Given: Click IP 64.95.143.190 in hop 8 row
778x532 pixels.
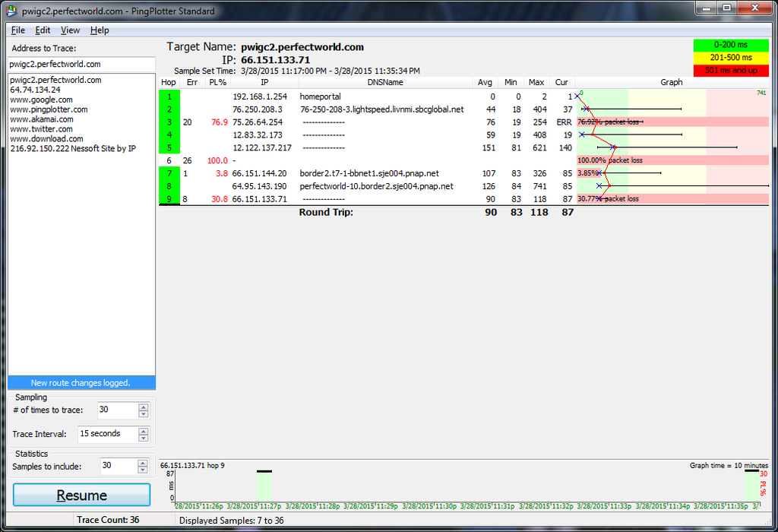Looking at the screenshot, I should [259, 187].
